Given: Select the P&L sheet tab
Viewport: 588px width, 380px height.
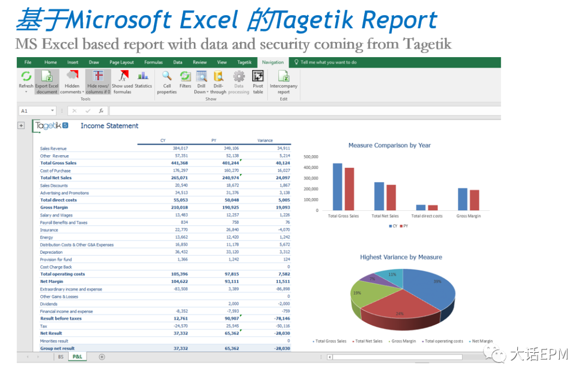Looking at the screenshot, I should pyautogui.click(x=77, y=357).
